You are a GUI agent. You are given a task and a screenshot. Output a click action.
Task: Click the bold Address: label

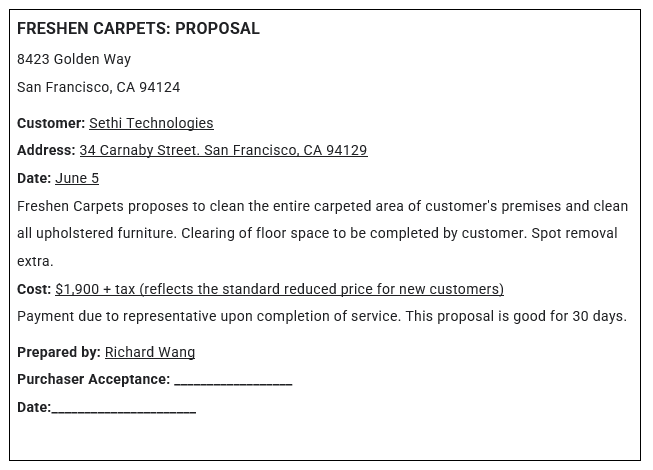tap(46, 150)
